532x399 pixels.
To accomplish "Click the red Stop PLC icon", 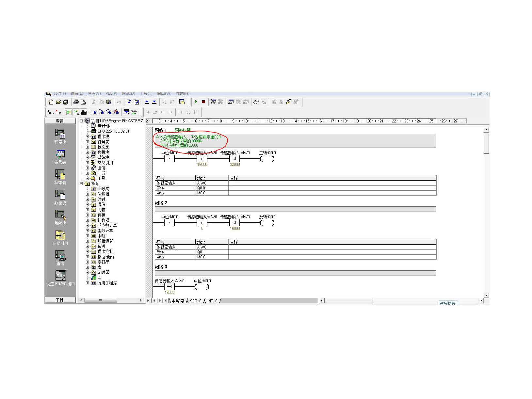I will 203,102.
